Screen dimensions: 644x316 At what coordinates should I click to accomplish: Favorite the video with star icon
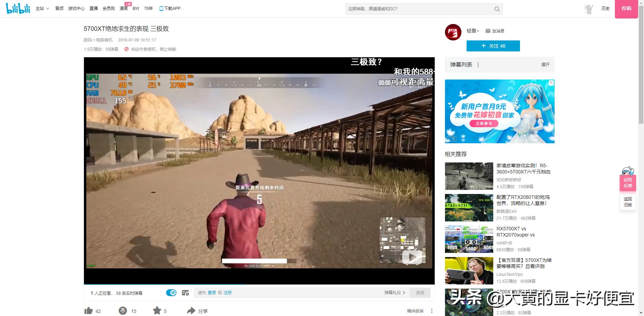(157, 311)
